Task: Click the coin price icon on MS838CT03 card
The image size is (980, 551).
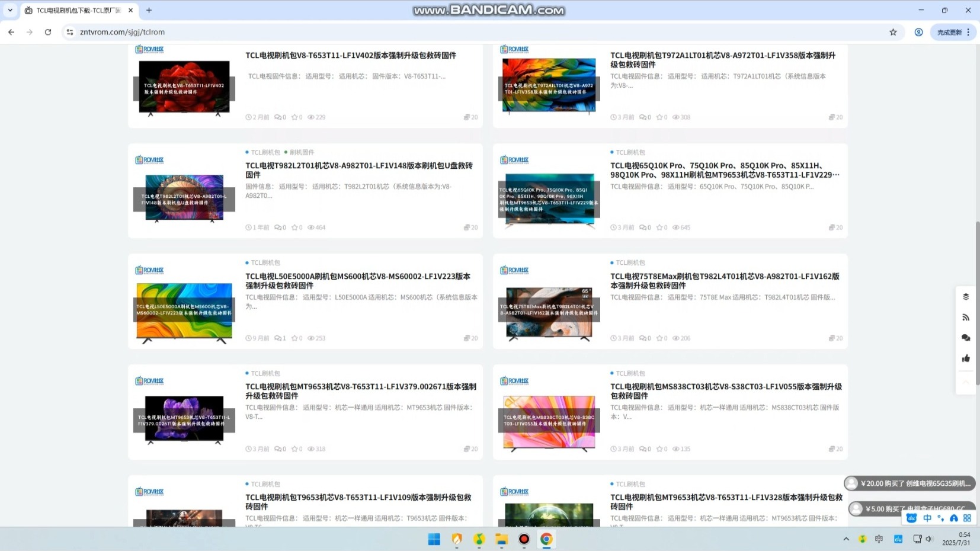Action: 832,449
